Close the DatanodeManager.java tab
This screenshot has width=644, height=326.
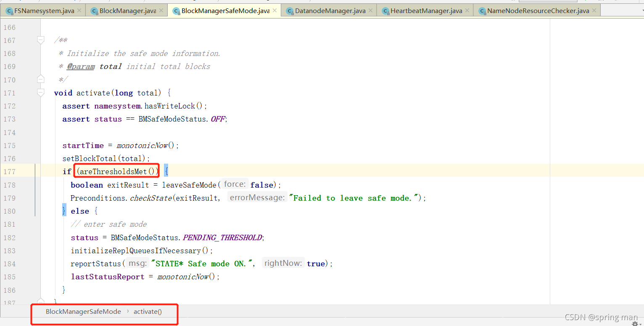tap(371, 11)
